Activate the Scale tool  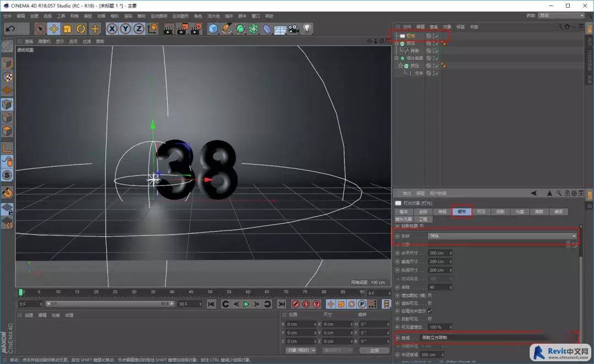[x=68, y=29]
